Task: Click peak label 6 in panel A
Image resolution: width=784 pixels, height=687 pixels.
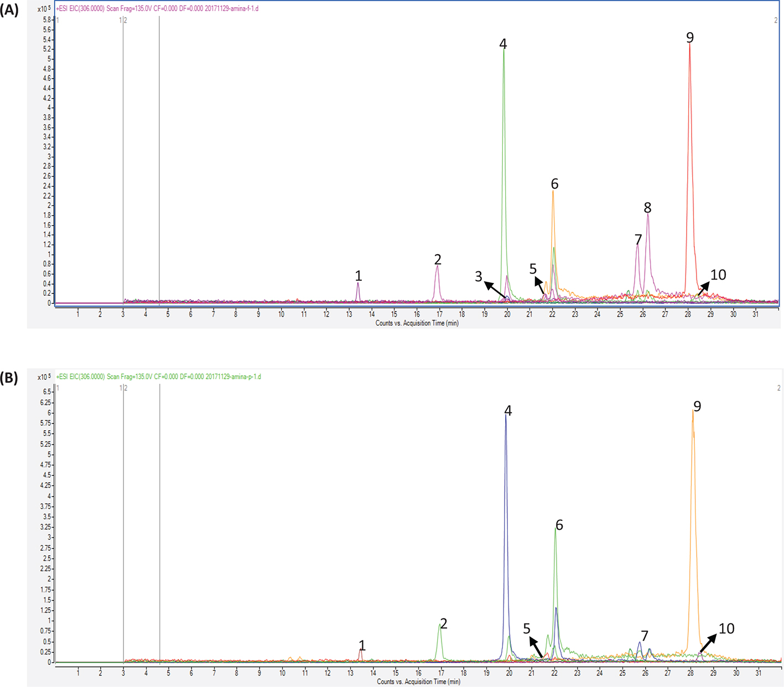Action: coord(554,184)
